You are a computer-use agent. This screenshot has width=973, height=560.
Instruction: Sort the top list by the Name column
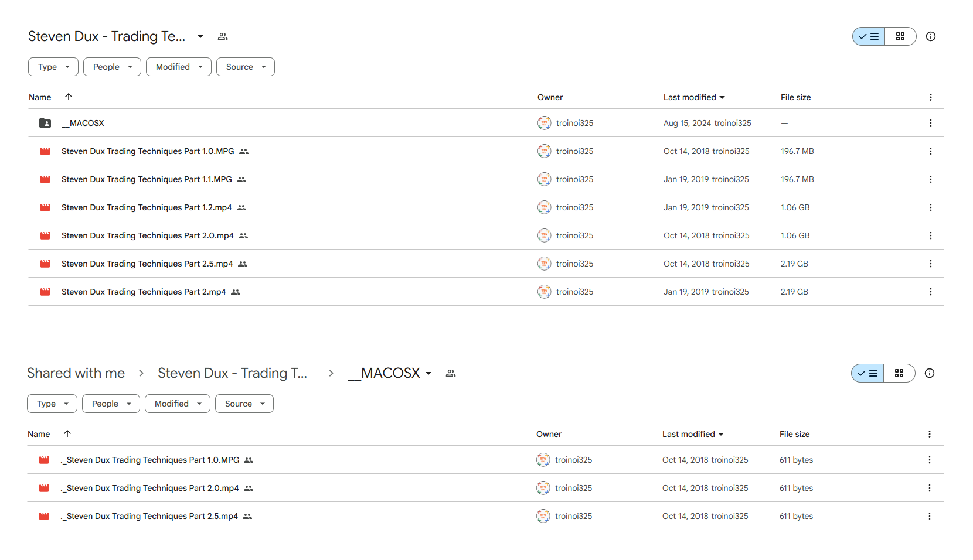pyautogui.click(x=40, y=97)
